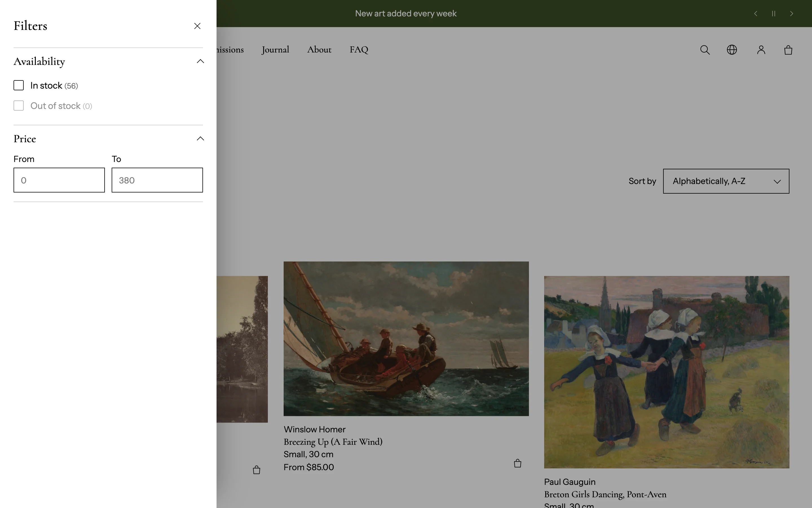812x508 pixels.
Task: Click the Price section heading
Action: click(25, 139)
